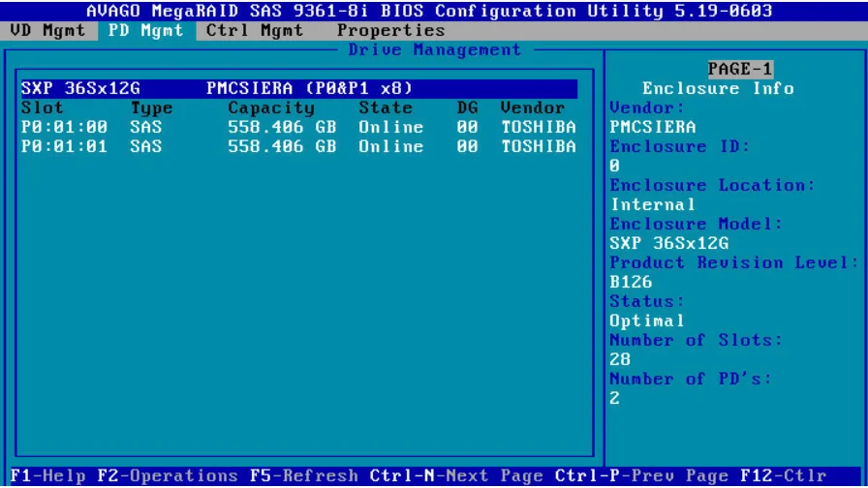Click the Slot column header

(x=42, y=107)
